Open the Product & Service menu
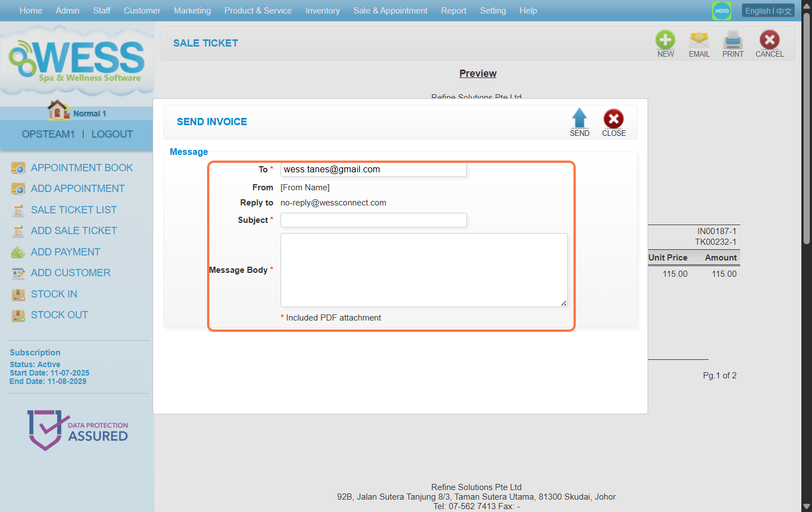This screenshot has width=812, height=512. point(258,11)
